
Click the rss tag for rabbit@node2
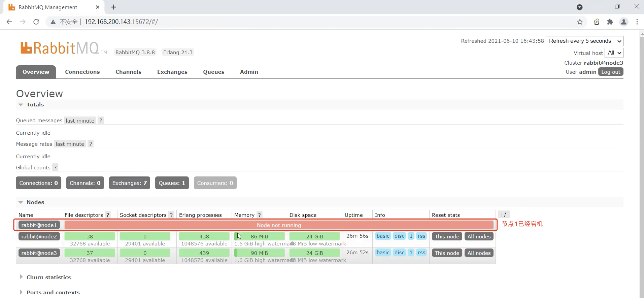point(421,236)
